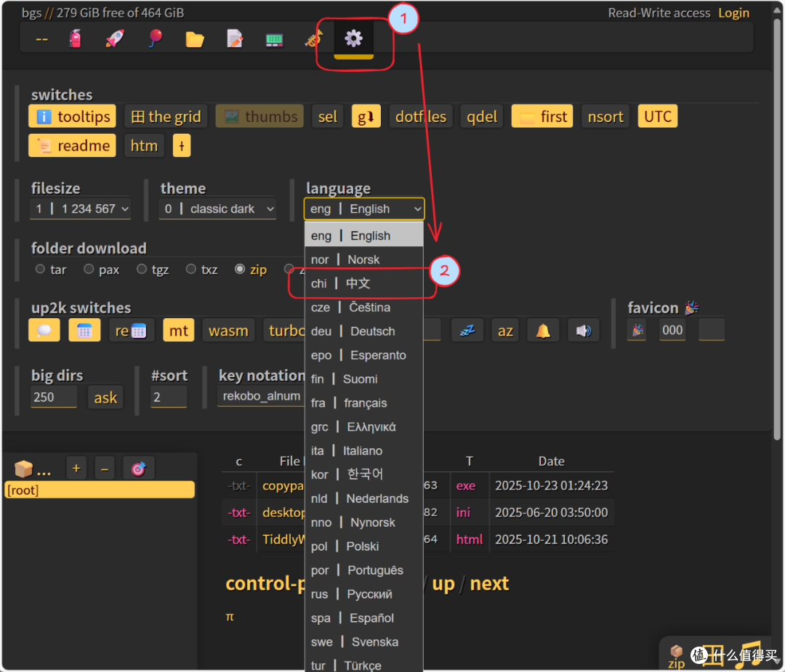The width and height of the screenshot is (785, 672).
Task: Open the gear settings tab
Action: point(353,39)
